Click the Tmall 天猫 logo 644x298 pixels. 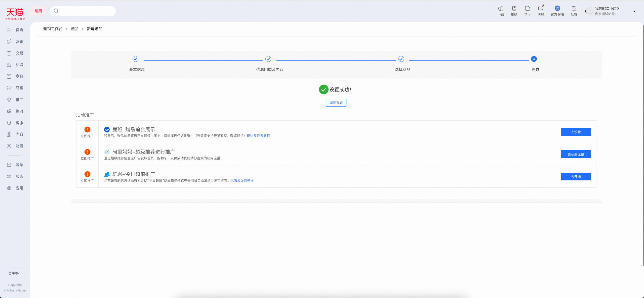click(x=15, y=14)
